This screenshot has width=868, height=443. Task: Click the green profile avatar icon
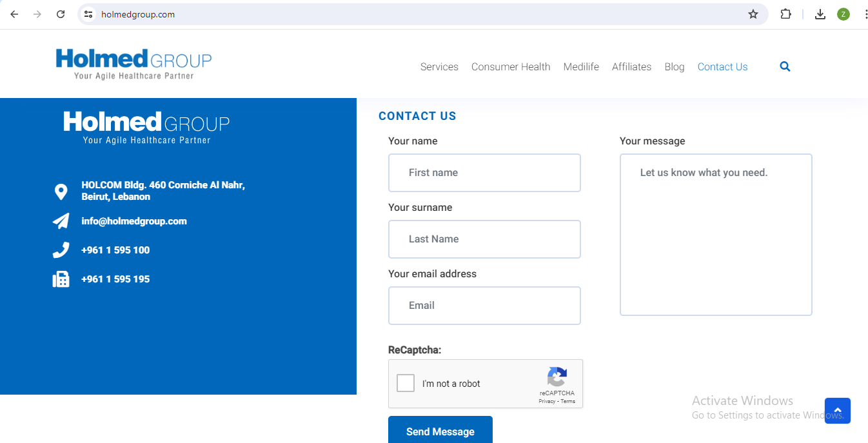843,14
